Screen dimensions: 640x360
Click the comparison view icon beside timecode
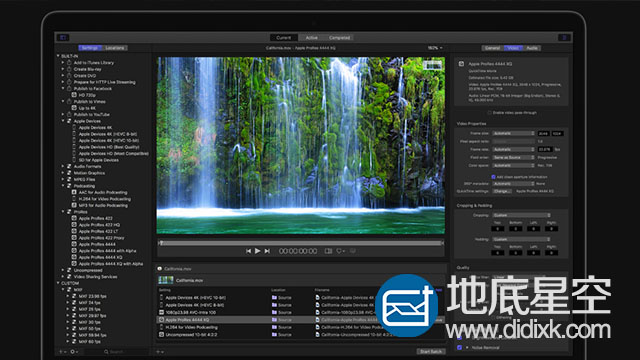328,251
